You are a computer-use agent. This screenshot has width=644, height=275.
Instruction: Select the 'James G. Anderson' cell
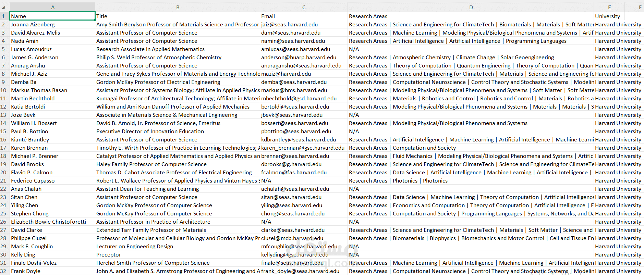[52, 57]
